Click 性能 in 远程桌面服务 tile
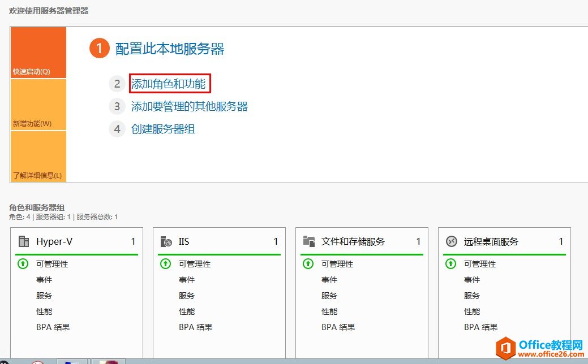 [472, 311]
